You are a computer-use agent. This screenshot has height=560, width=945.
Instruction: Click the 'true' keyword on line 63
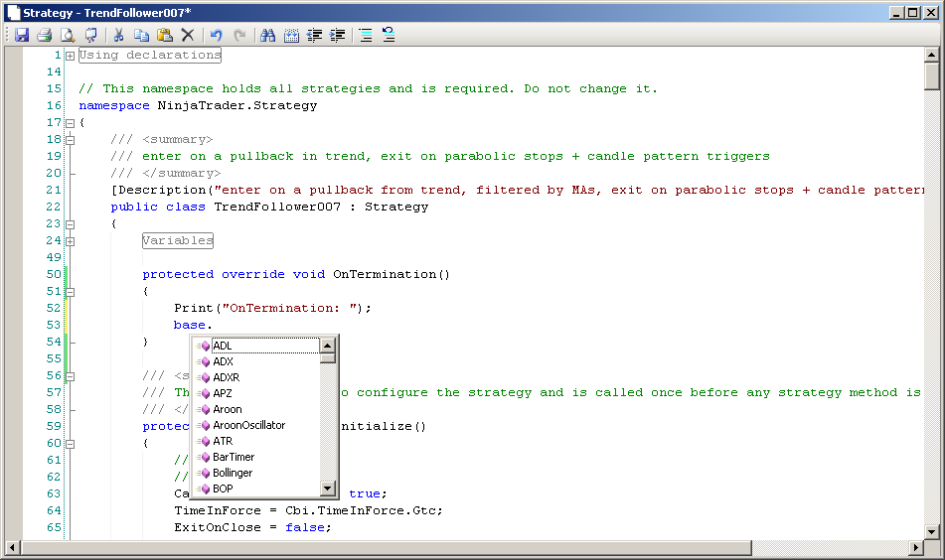point(365,493)
